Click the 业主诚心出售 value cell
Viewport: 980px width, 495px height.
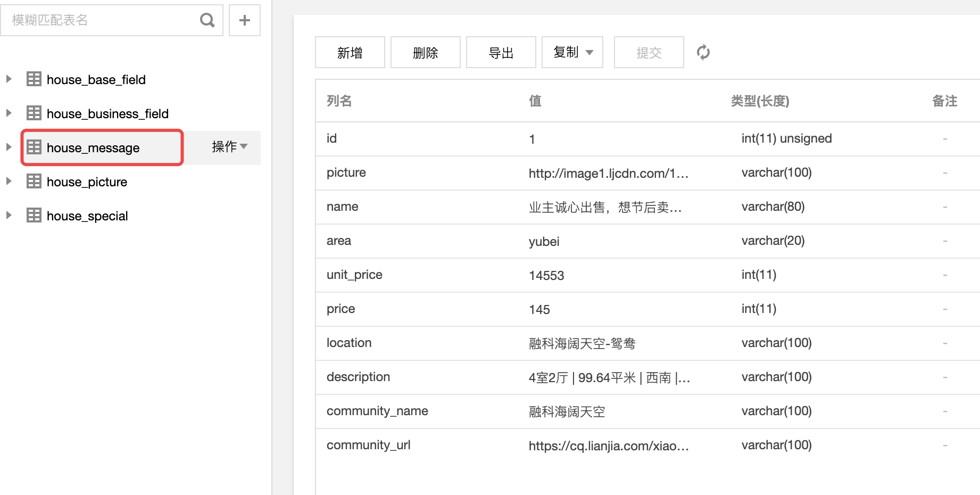(605, 208)
